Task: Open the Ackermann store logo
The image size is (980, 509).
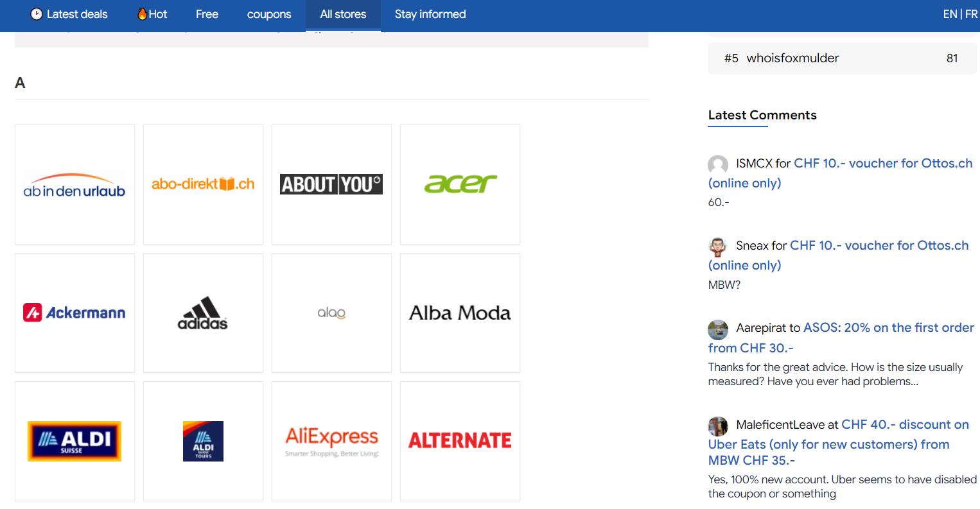Action: click(74, 313)
